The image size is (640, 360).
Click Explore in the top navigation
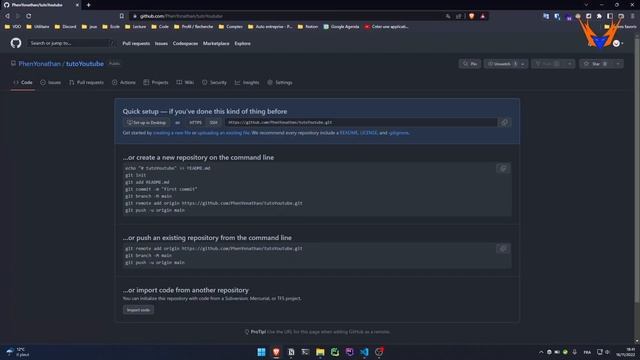242,44
